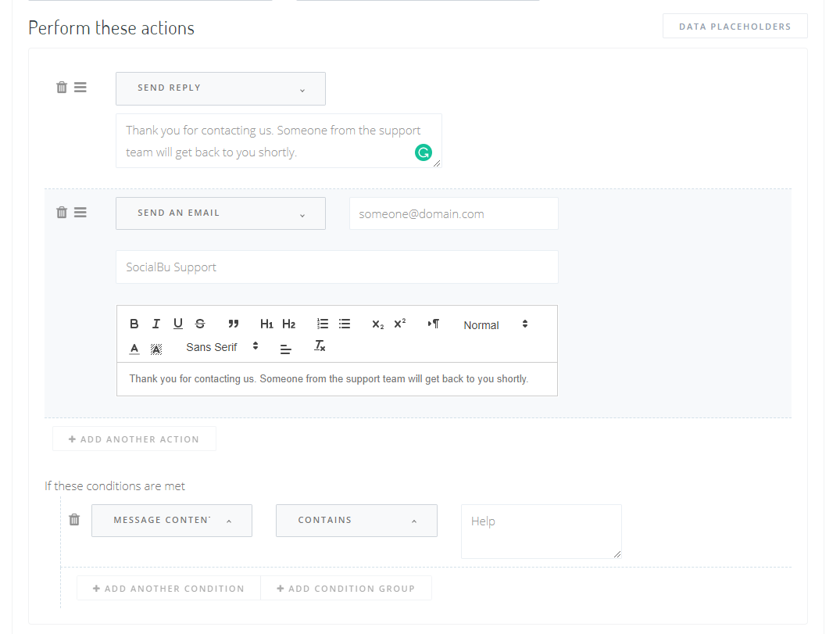Toggle strikethrough text formatting
The image size is (840, 634).
(200, 324)
